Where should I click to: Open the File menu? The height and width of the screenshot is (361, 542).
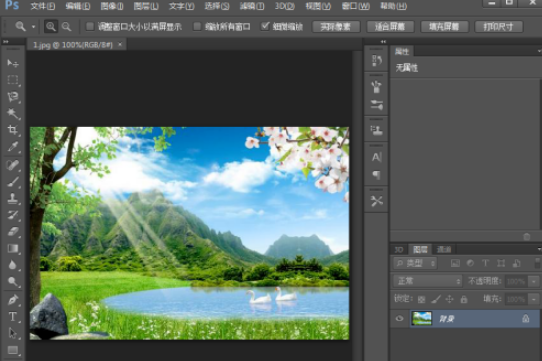pos(43,6)
